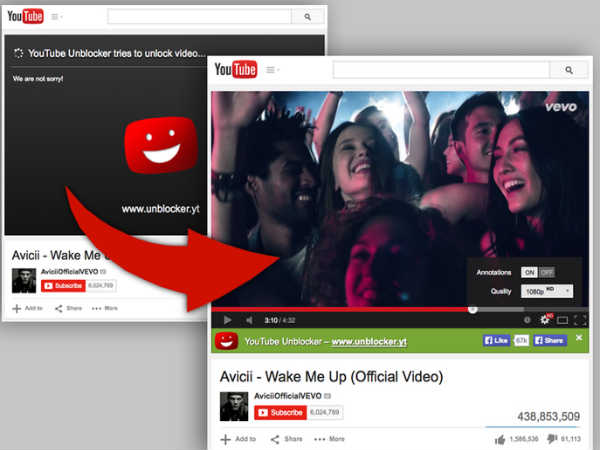Switch to theater mode player size
Viewport: 600px width, 450px height.
pos(562,320)
